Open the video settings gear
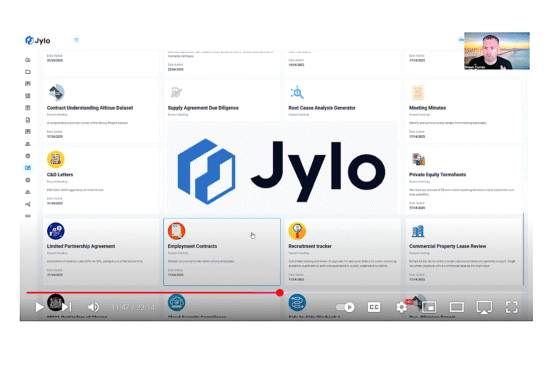 401,307
